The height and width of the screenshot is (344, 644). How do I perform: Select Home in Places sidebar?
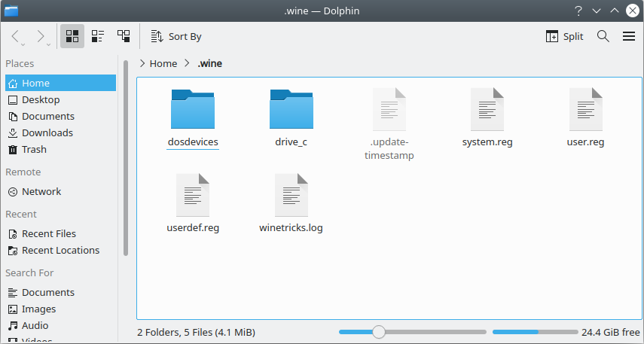(60, 83)
